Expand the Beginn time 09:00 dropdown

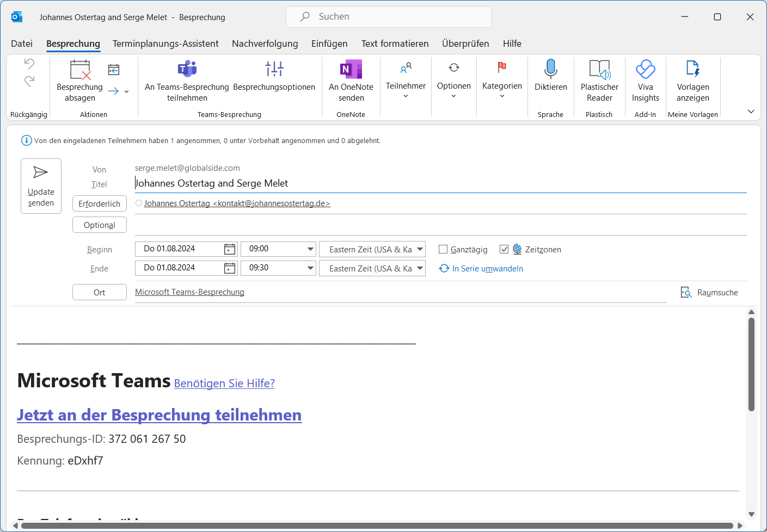(310, 249)
